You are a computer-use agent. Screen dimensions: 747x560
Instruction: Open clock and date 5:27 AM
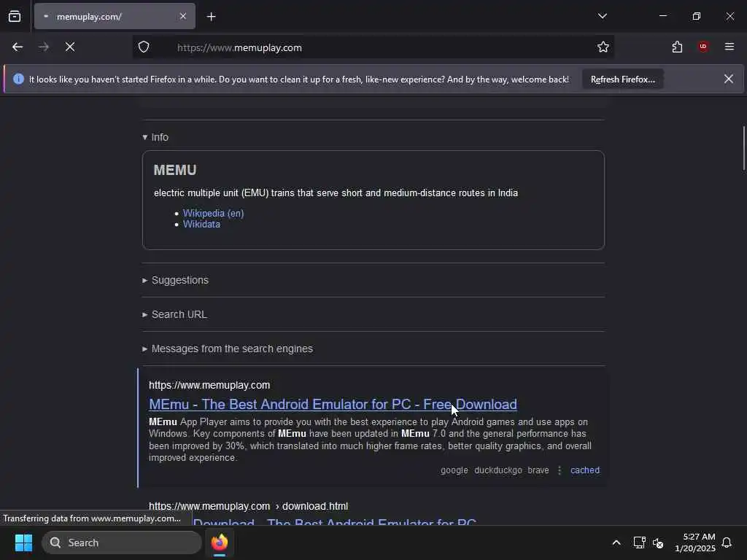695,542
